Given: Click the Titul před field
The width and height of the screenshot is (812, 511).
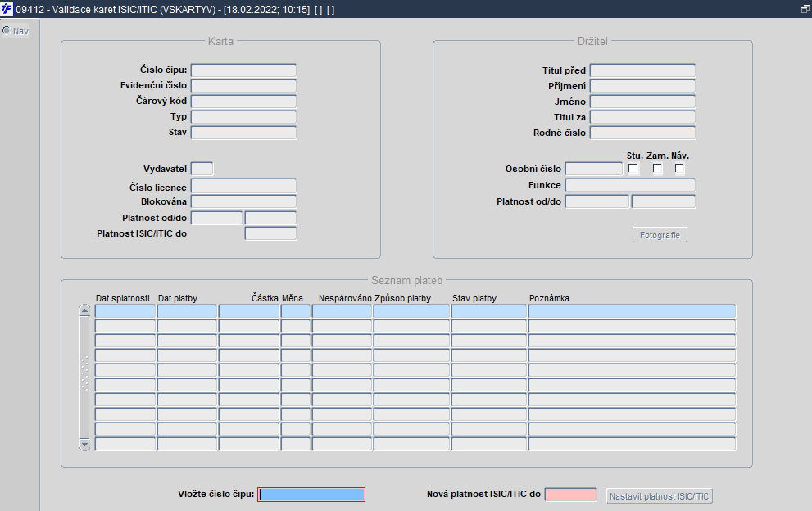Looking at the screenshot, I should coord(642,70).
